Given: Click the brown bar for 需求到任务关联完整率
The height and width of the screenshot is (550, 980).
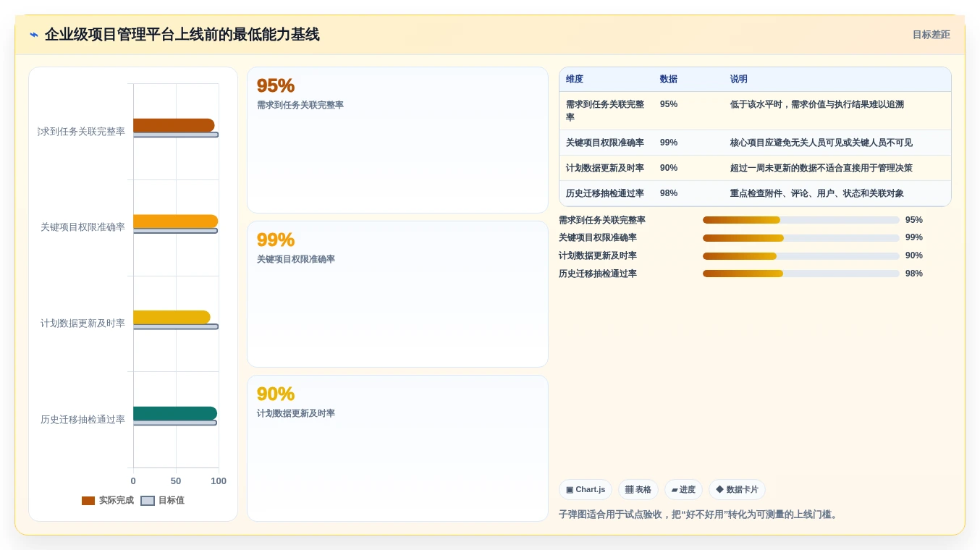Looking at the screenshot, I should point(174,125).
